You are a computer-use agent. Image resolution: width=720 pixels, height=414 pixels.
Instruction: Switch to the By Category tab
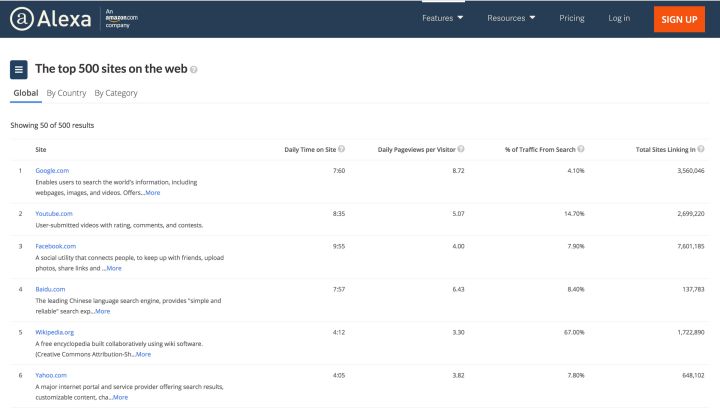pyautogui.click(x=116, y=93)
